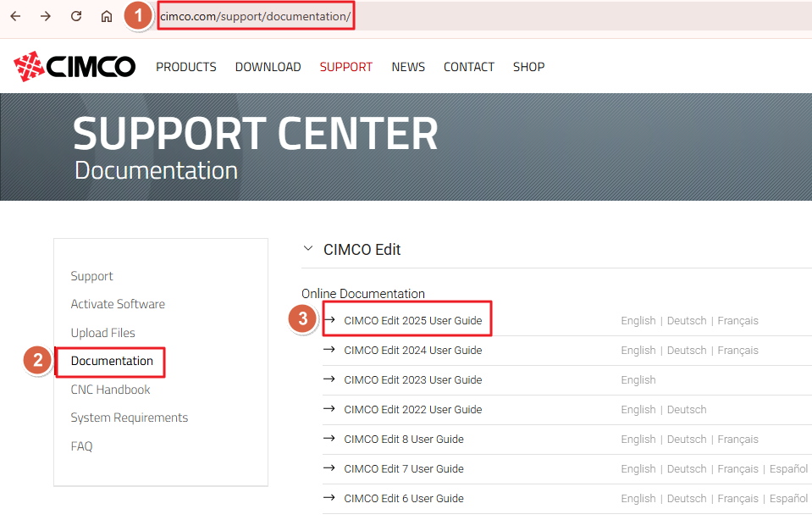
Task: Collapse the CIMCO Edit section chevron
Action: click(x=308, y=249)
